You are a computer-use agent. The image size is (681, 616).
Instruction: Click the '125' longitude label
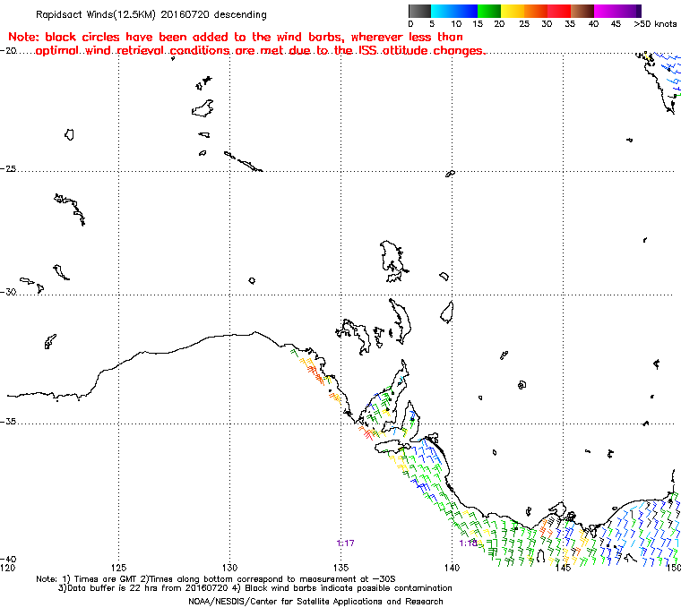118,568
